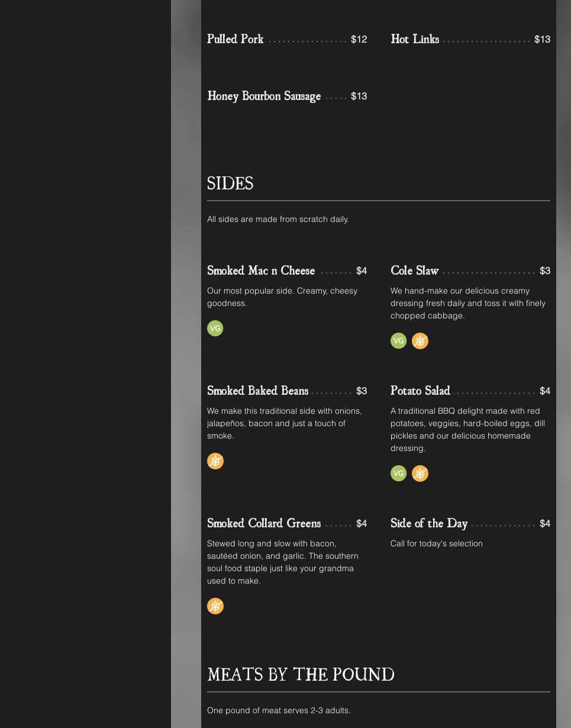Select the Pulled Pork menu item
The width and height of the screenshot is (571, 728).
[236, 39]
